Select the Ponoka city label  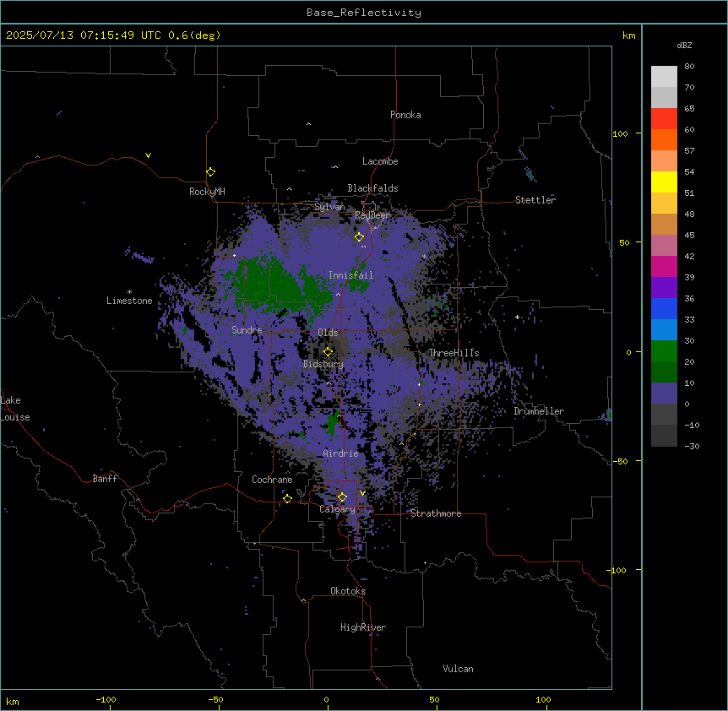405,115
